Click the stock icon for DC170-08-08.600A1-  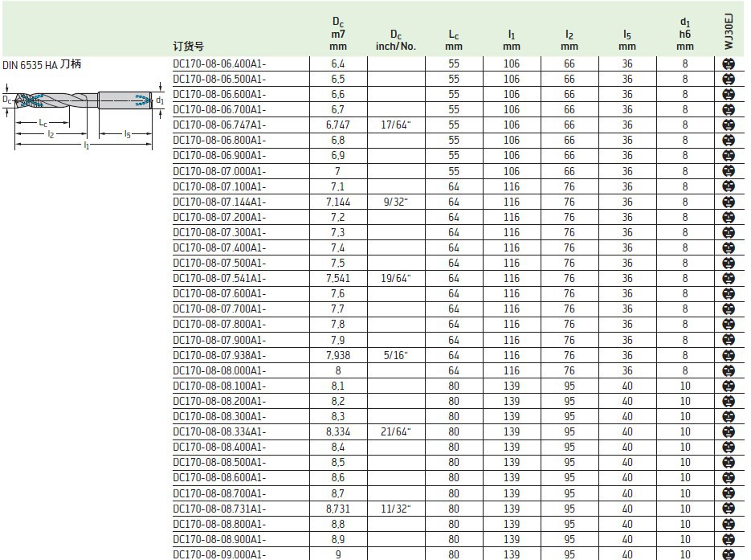(x=728, y=478)
